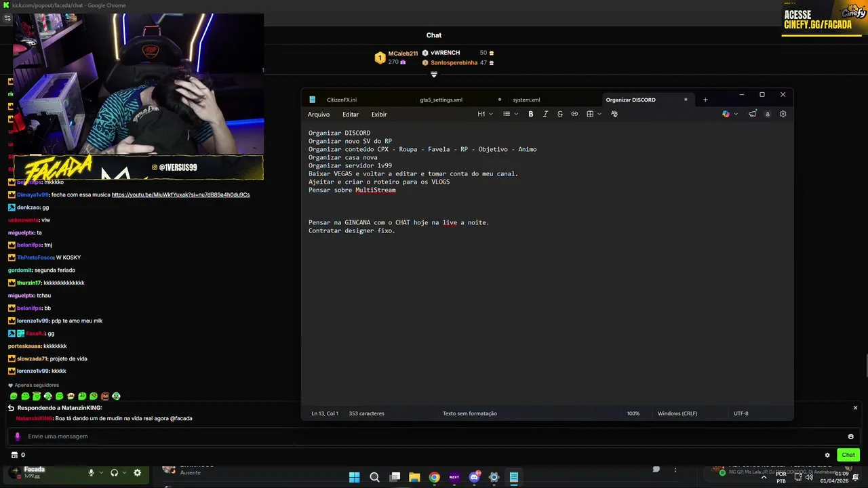Expand the Copilot dropdown arrow
This screenshot has height=488, width=868.
click(x=736, y=114)
